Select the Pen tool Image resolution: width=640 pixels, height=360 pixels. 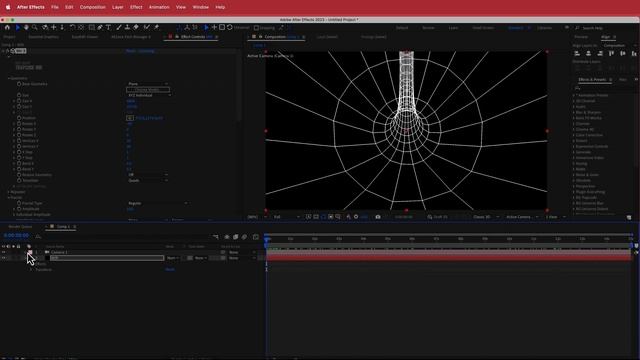coord(100,27)
